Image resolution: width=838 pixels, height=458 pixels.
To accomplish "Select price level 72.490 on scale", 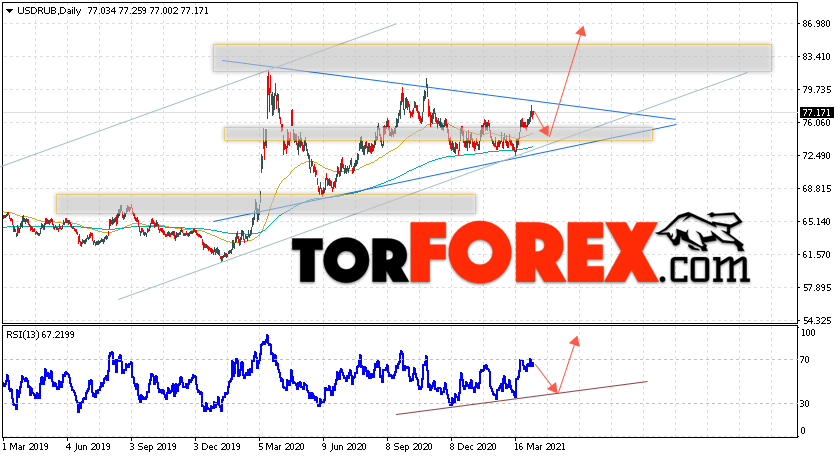I will pos(816,156).
